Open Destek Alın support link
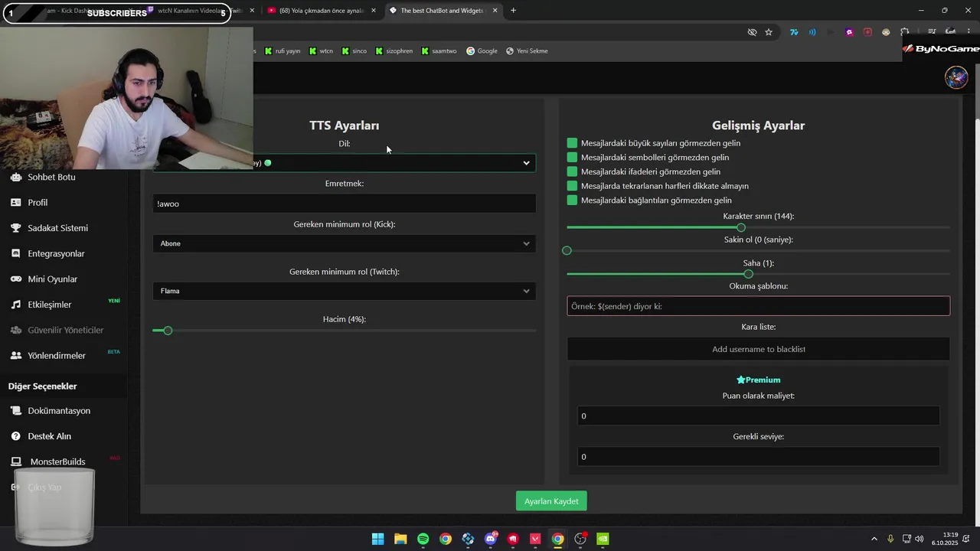 [x=49, y=436]
